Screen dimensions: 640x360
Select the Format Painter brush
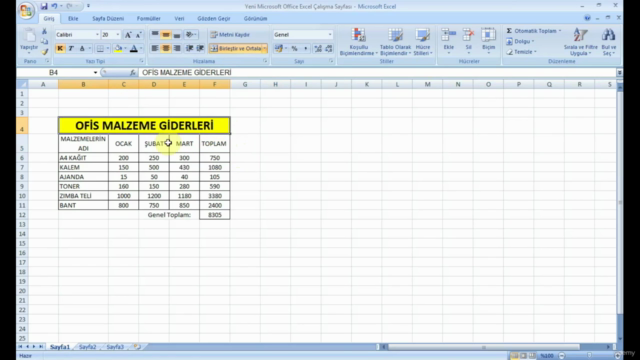pos(44,52)
